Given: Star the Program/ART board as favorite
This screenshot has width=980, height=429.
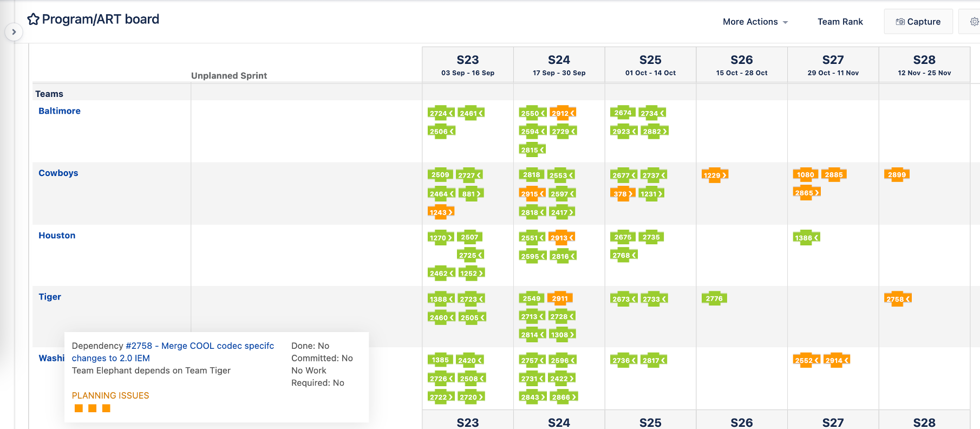Looking at the screenshot, I should pos(33,19).
